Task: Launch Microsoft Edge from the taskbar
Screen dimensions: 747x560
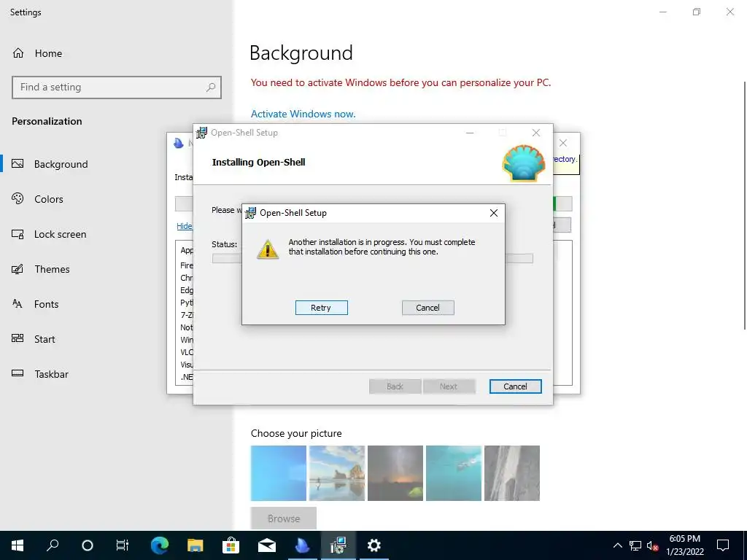Action: (160, 545)
